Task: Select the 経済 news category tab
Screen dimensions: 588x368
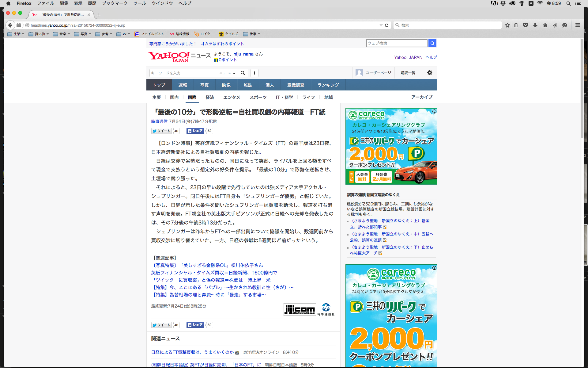Action: [x=210, y=97]
